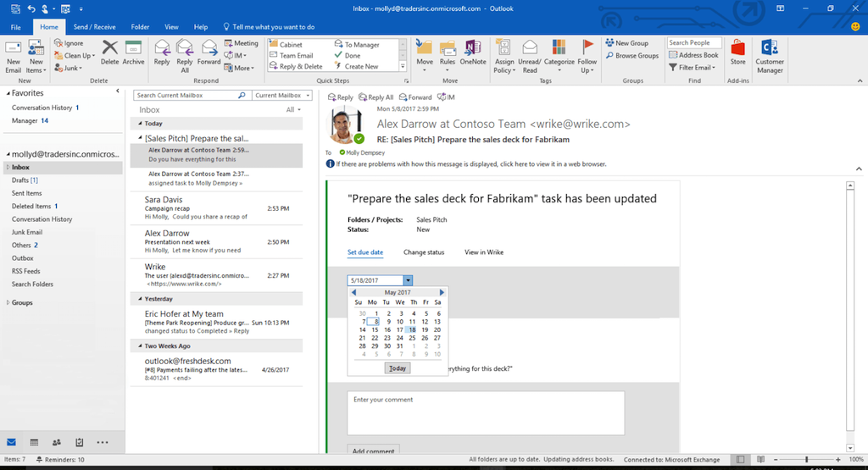This screenshot has height=470, width=868.
Task: Click the search magnifier in mailbox search
Action: point(242,95)
